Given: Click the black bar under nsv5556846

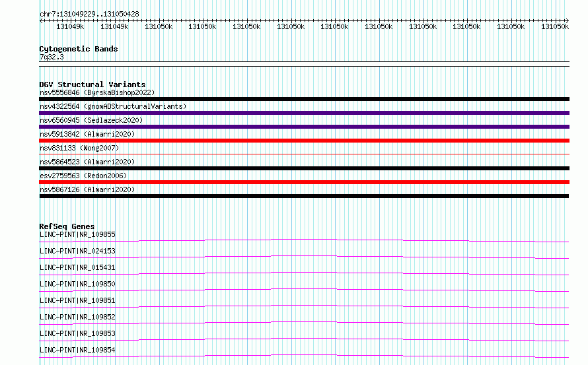Looking at the screenshot, I should tap(304, 99).
